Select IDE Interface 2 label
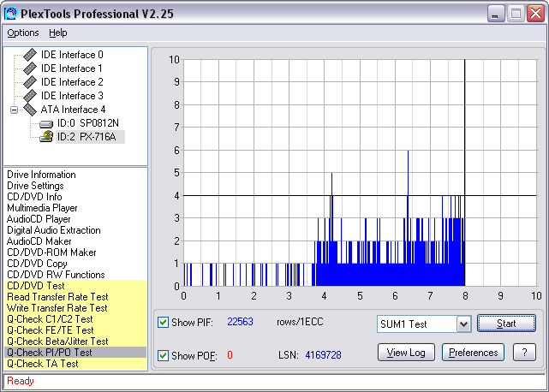 click(72, 82)
